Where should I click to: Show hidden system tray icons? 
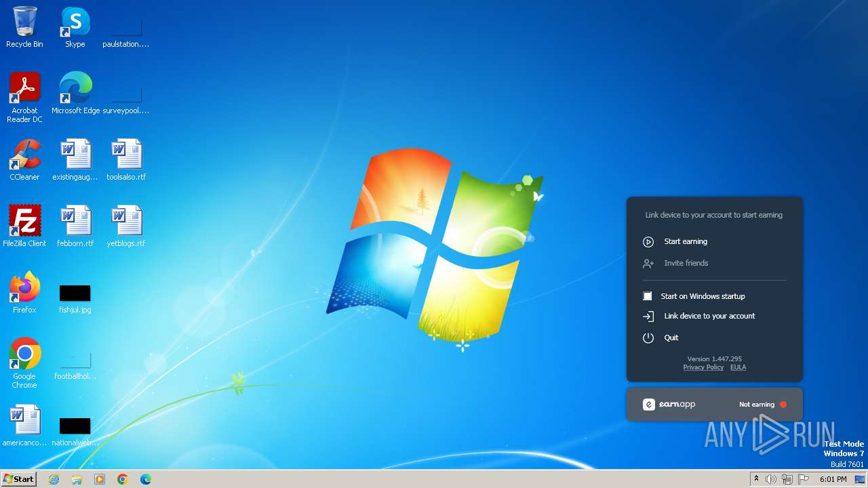point(756,479)
